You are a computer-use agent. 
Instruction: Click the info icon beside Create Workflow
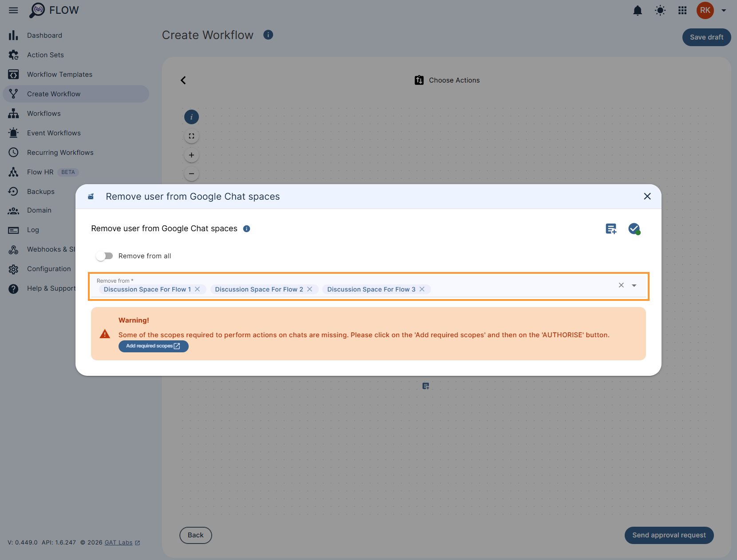click(x=268, y=35)
